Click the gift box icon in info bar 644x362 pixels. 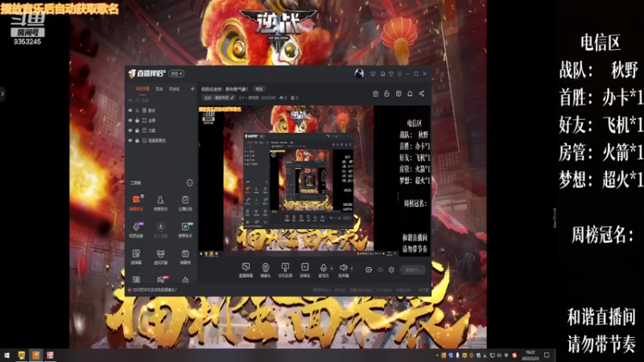(x=375, y=93)
